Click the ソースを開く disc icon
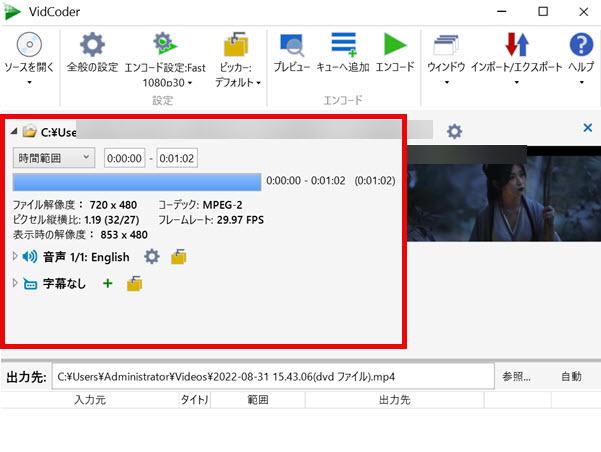The width and height of the screenshot is (601, 452). (29, 46)
